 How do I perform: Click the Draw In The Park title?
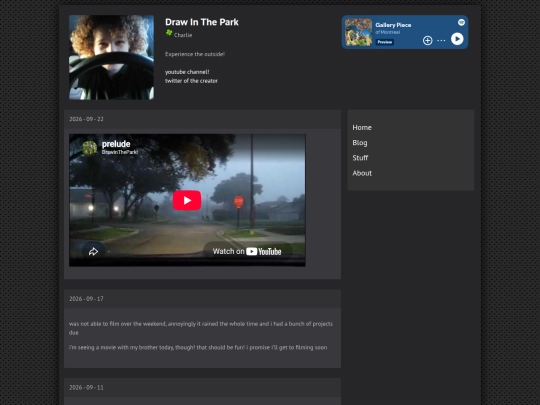pyautogui.click(x=202, y=22)
